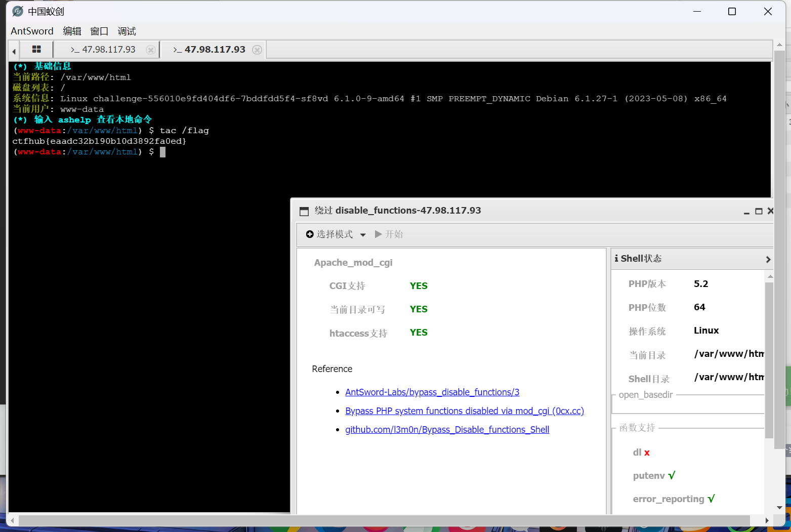The height and width of the screenshot is (532, 791).
Task: Click the AntSword logo in the title bar
Action: tap(17, 11)
